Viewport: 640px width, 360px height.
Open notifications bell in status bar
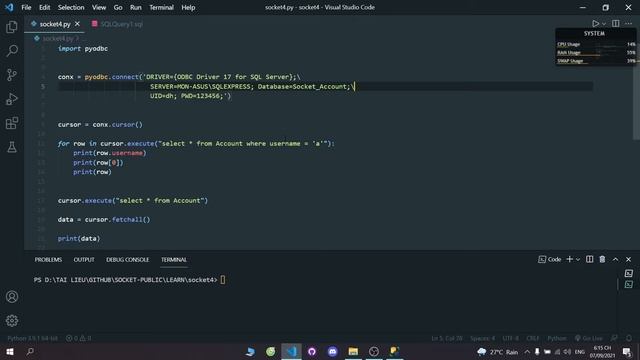(629, 338)
